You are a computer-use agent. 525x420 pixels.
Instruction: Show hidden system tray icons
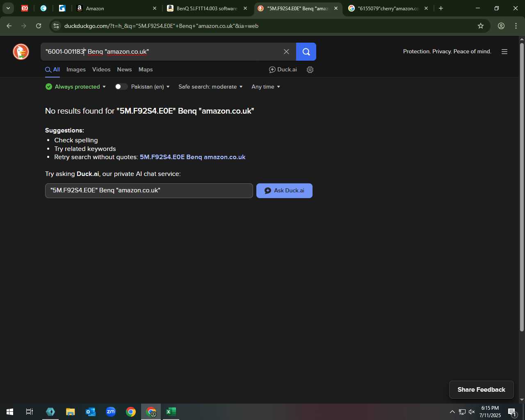[452, 412]
